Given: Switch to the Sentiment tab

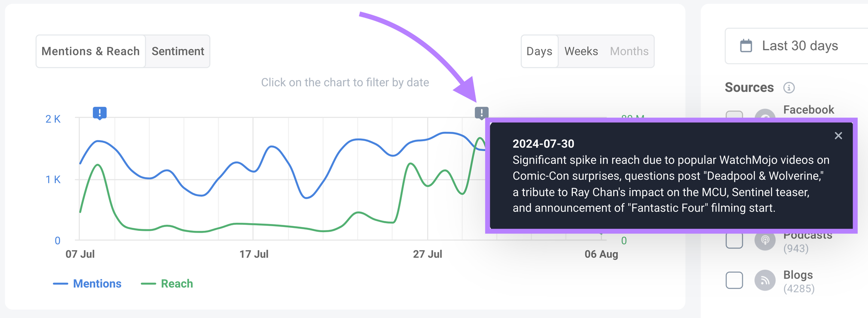Looking at the screenshot, I should tap(177, 51).
